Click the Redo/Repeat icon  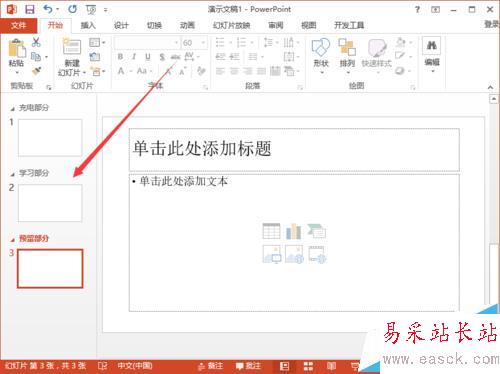pos(72,9)
